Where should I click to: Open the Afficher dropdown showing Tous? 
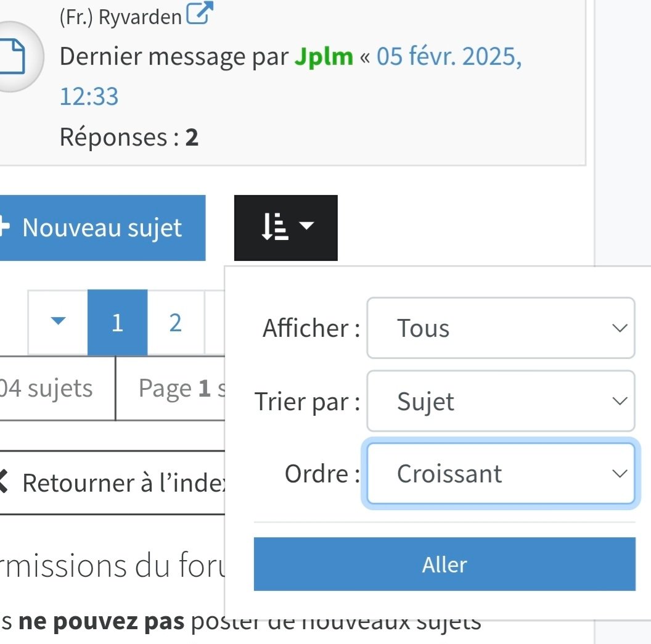pyautogui.click(x=501, y=328)
